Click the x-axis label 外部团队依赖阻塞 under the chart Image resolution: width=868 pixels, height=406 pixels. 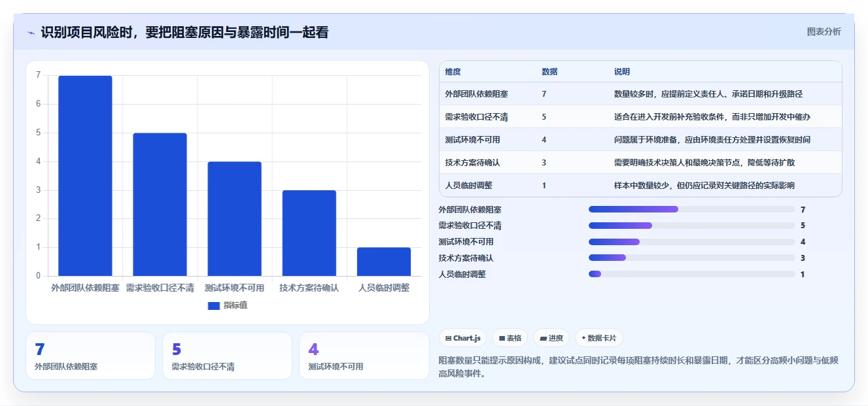[x=85, y=288]
